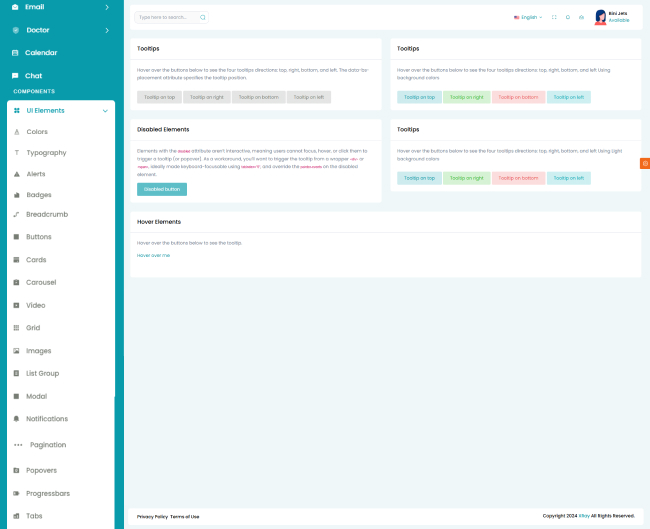Click the Hover over me link
The width and height of the screenshot is (650, 529).
(154, 255)
